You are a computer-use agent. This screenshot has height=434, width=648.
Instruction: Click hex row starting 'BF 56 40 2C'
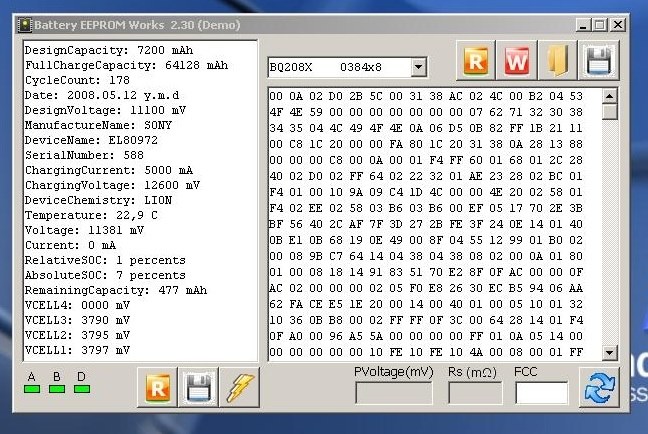tap(426, 224)
